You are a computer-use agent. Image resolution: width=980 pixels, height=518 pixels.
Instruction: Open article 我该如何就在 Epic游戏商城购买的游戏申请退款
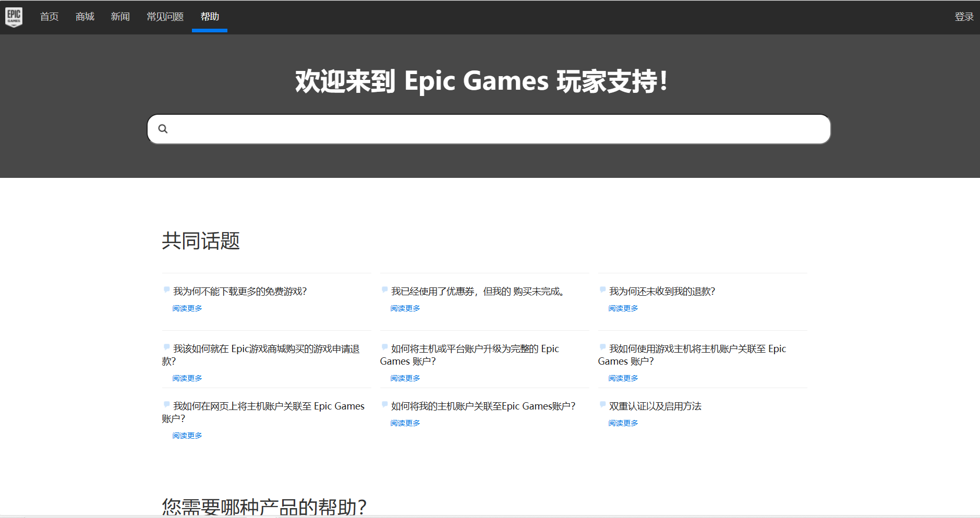266,349
